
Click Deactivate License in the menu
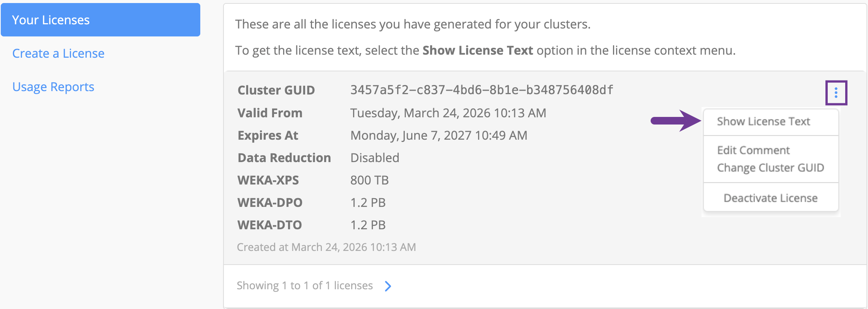(770, 197)
